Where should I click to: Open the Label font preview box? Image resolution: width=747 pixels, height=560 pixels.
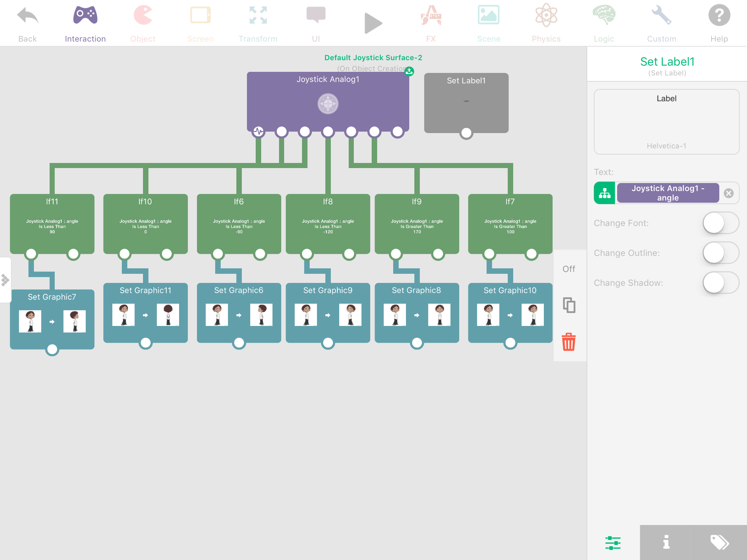pyautogui.click(x=666, y=122)
